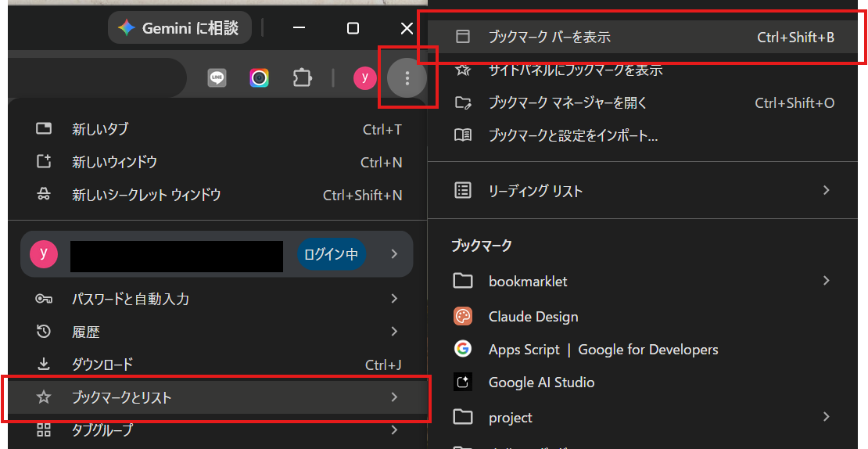This screenshot has height=449, width=868.
Task: Click the tab groups grid icon
Action: pos(43,429)
